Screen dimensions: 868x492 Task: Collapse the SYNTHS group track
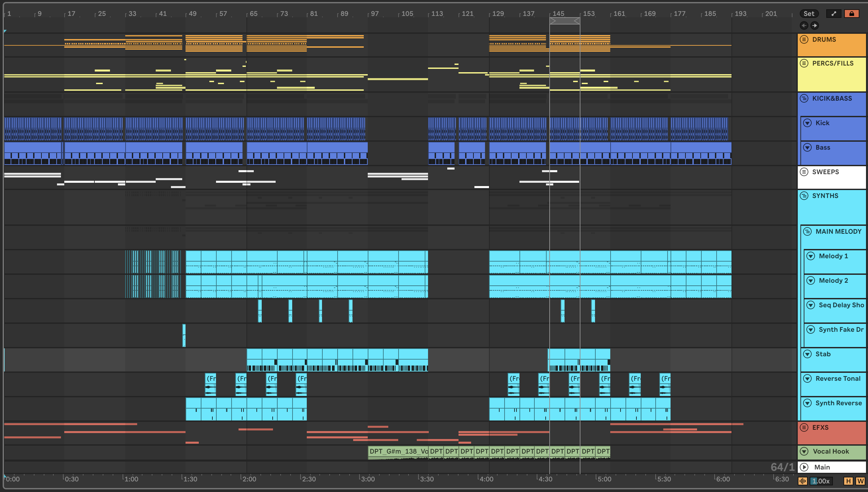pyautogui.click(x=804, y=196)
